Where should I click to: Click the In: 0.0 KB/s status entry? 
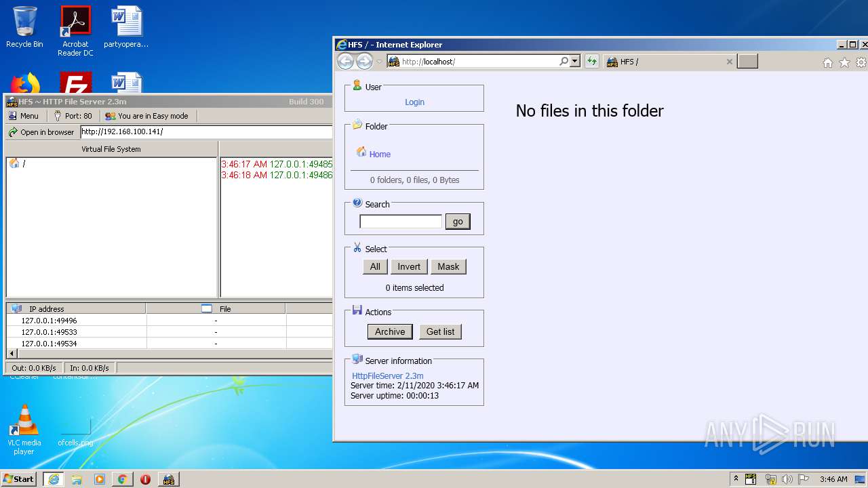(x=90, y=368)
